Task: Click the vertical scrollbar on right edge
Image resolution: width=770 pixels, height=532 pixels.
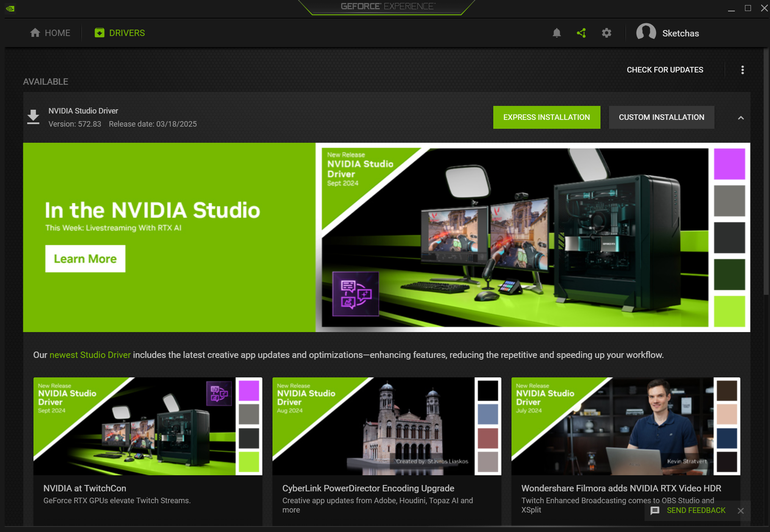Action: click(766, 169)
